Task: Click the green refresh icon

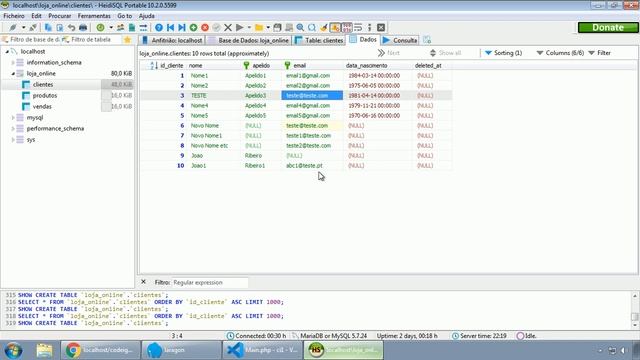Action: pos(100,27)
